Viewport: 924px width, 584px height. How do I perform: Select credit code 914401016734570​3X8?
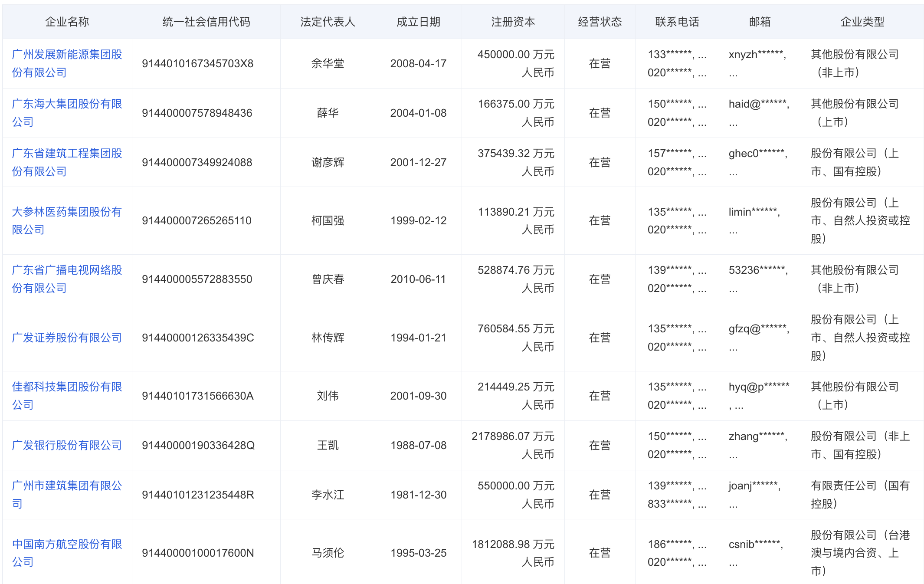click(x=198, y=63)
